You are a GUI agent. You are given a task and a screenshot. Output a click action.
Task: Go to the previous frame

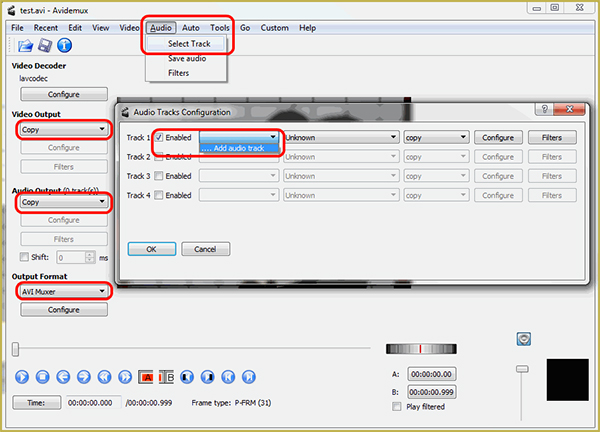click(63, 377)
